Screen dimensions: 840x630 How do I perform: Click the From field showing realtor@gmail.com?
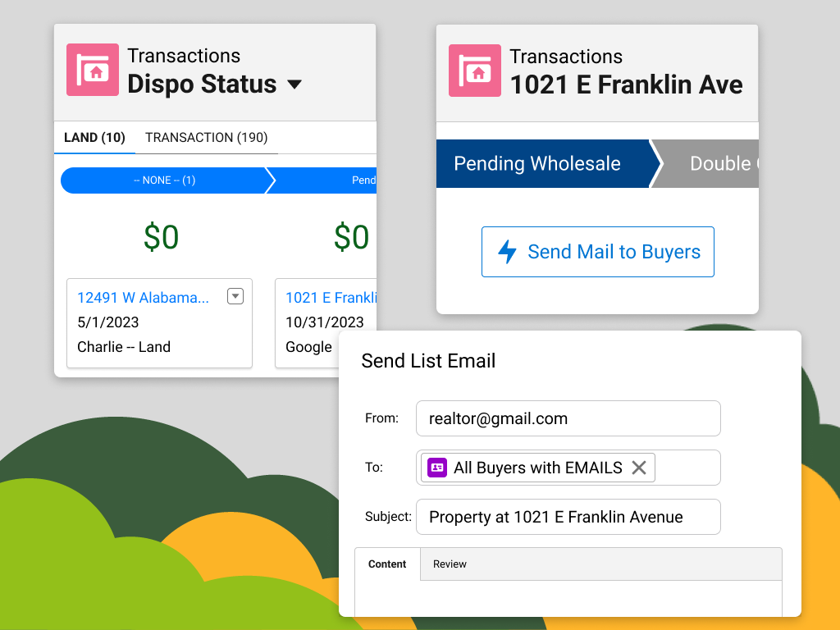(x=568, y=418)
